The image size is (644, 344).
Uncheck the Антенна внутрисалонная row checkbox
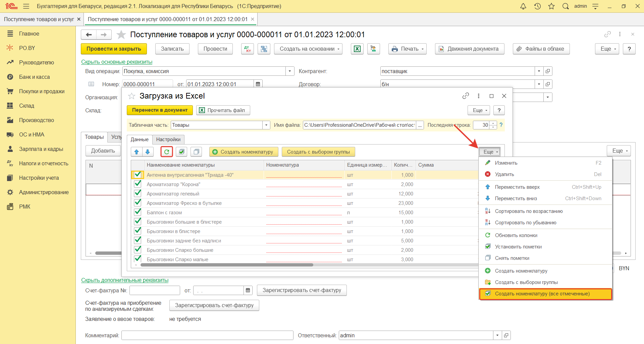(138, 175)
